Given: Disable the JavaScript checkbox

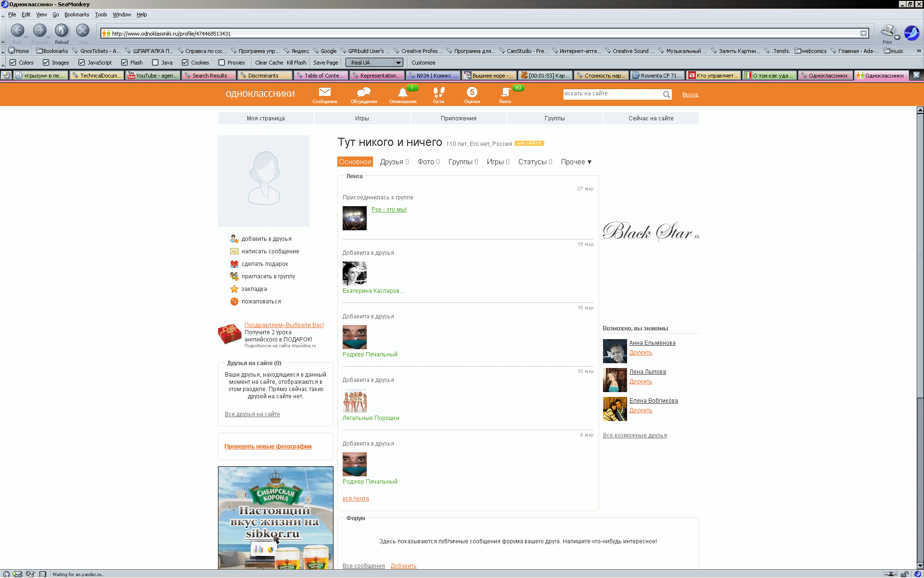Looking at the screenshot, I should coord(82,63).
